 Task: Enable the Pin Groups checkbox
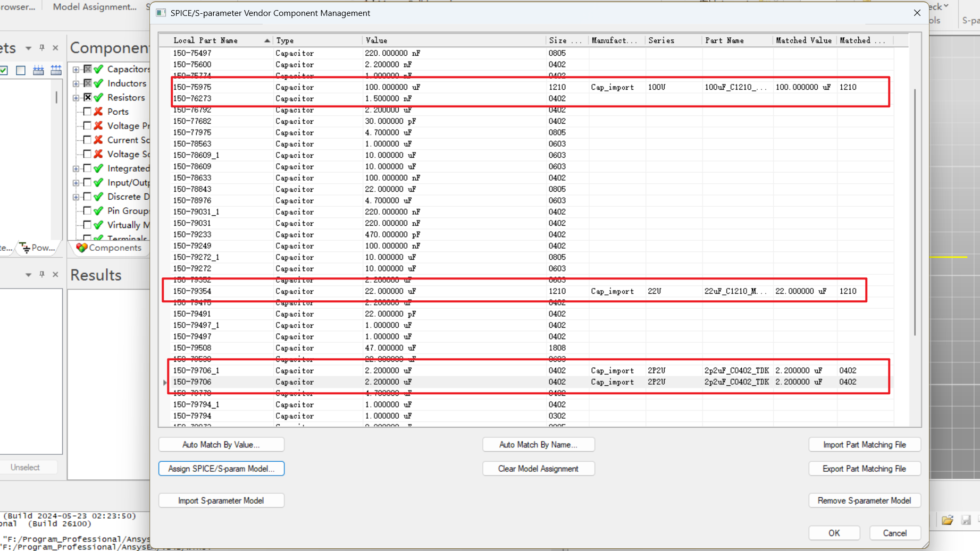click(88, 211)
